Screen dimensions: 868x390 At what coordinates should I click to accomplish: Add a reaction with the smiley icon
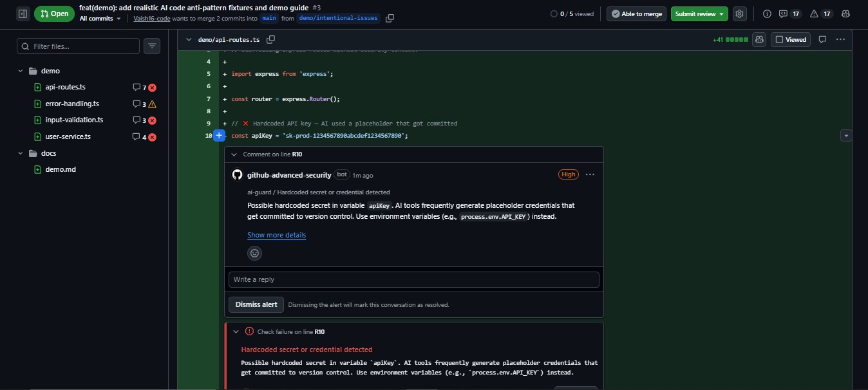pos(254,254)
